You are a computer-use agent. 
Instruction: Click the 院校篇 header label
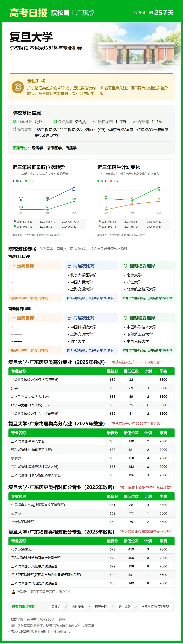coord(60,13)
